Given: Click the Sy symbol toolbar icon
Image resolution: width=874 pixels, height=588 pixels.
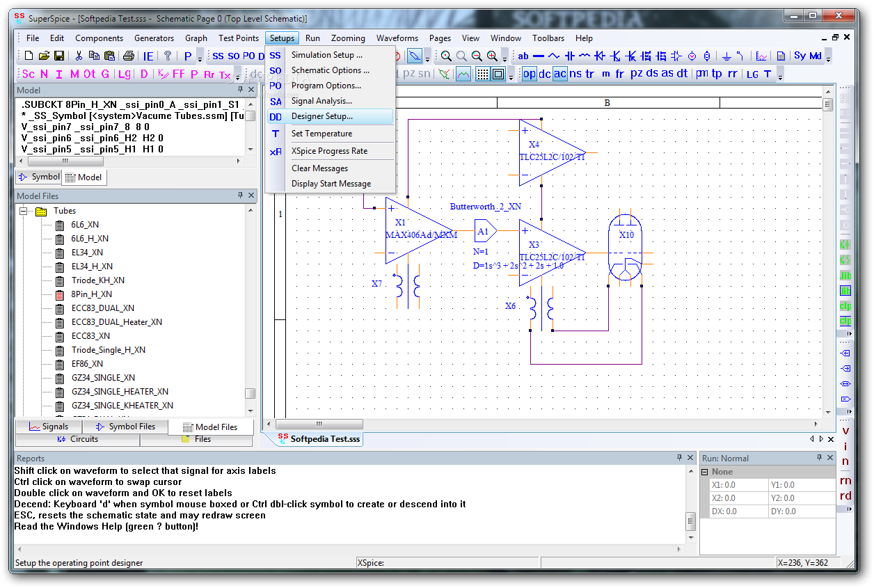Looking at the screenshot, I should pos(800,56).
